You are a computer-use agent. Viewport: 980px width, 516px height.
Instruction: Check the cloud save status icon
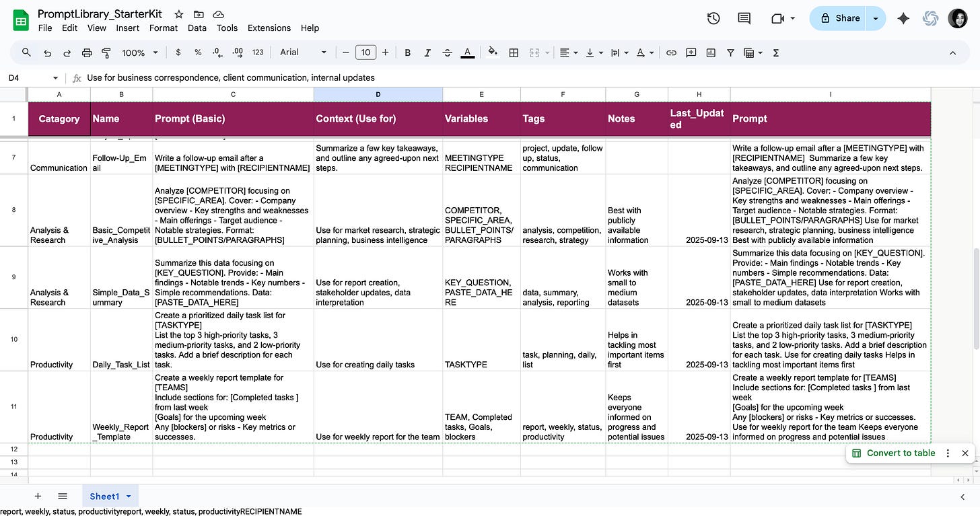click(x=218, y=14)
